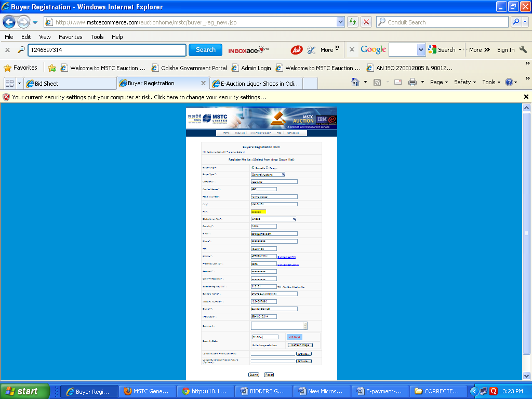Open Quick Tabs grid icon
The image size is (532, 399).
point(9,83)
